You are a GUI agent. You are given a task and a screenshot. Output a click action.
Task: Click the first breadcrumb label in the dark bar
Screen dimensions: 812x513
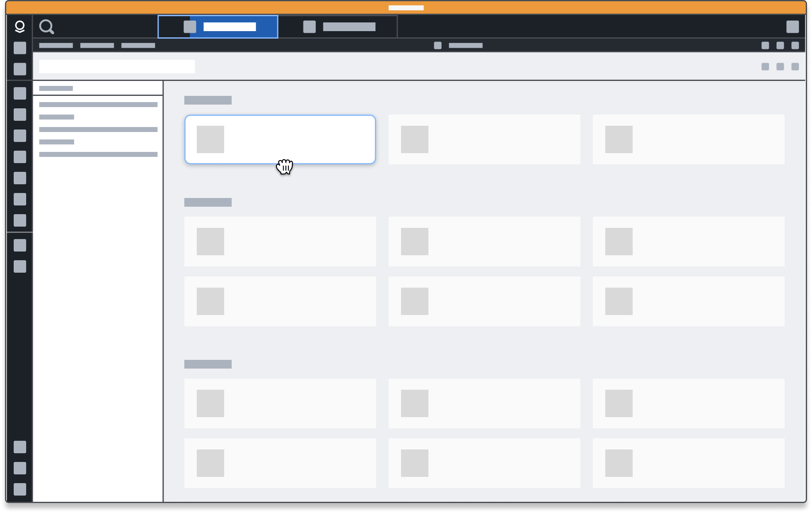coord(56,45)
